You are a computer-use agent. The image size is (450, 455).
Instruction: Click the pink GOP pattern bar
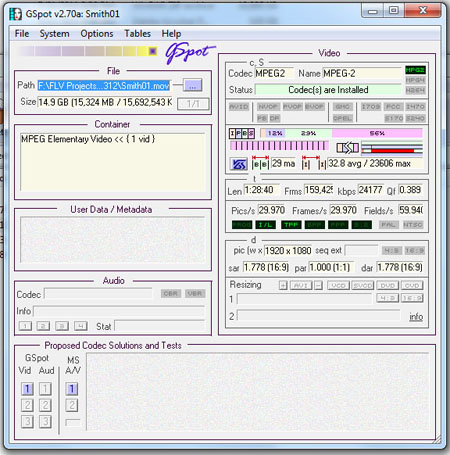(279, 146)
